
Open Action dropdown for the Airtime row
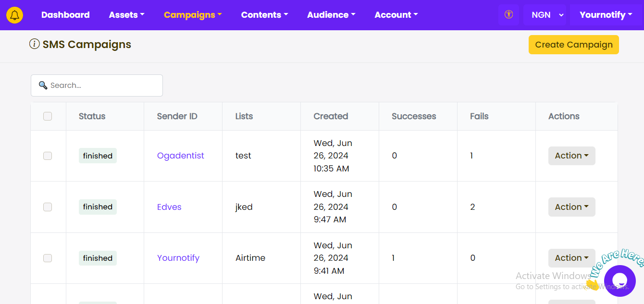click(572, 258)
